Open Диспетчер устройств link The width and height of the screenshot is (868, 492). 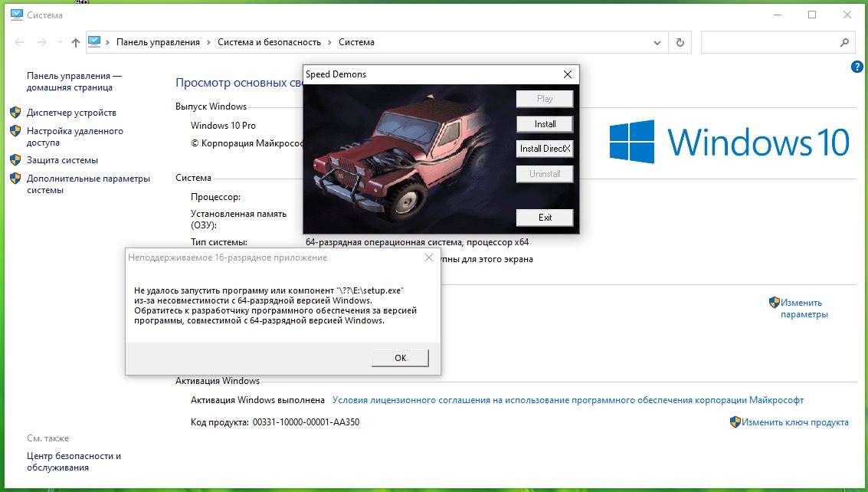[x=71, y=113]
